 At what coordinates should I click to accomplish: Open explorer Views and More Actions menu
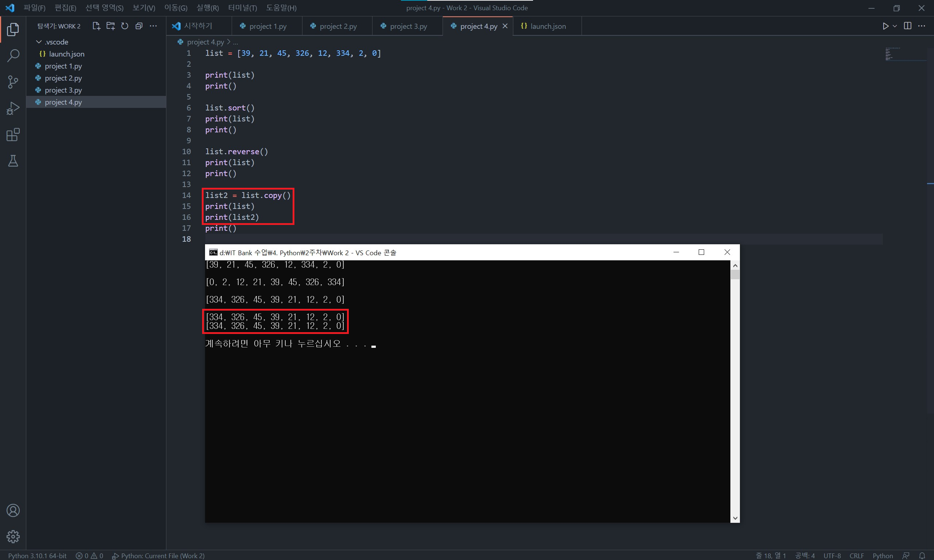(153, 26)
